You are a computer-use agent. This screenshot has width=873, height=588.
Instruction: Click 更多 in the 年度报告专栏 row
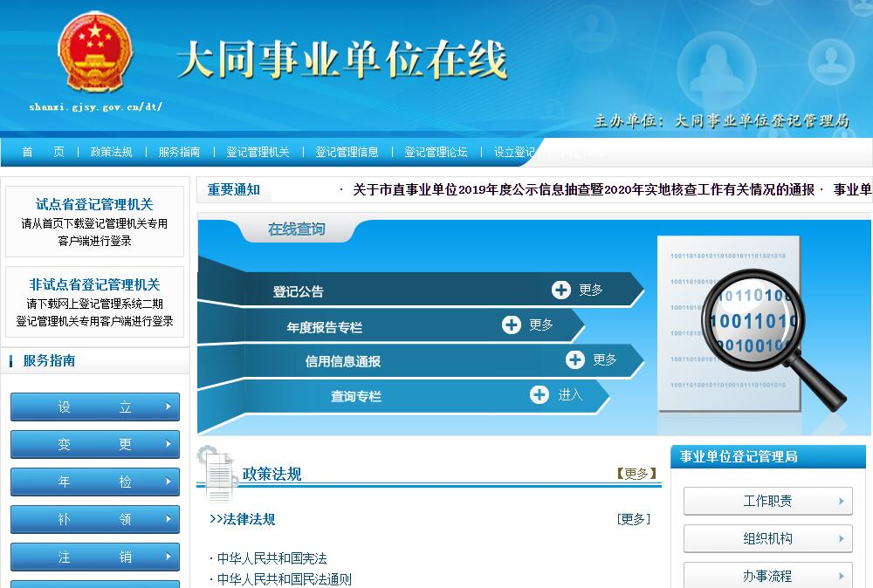540,325
